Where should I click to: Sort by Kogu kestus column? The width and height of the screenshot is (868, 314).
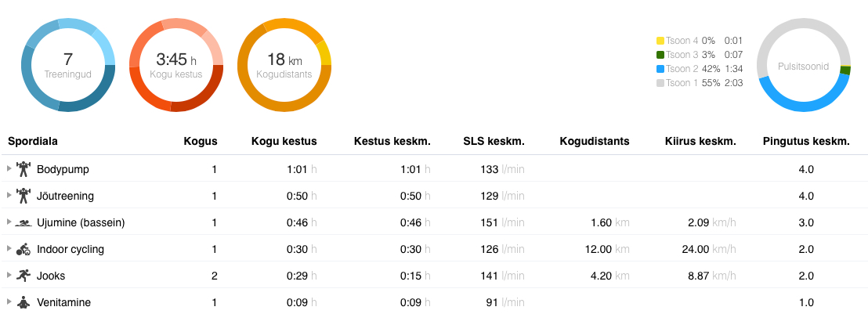pyautogui.click(x=284, y=142)
